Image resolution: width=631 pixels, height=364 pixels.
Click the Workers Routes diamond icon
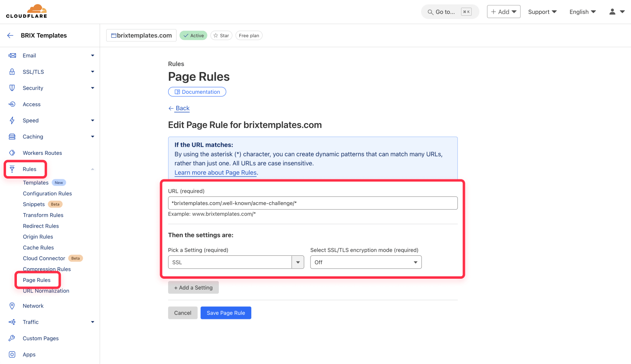point(12,153)
